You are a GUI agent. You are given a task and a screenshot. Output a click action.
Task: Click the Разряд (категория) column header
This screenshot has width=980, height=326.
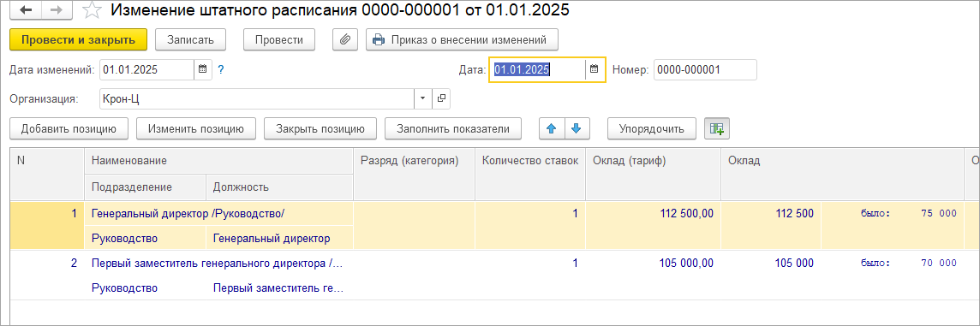click(x=415, y=174)
